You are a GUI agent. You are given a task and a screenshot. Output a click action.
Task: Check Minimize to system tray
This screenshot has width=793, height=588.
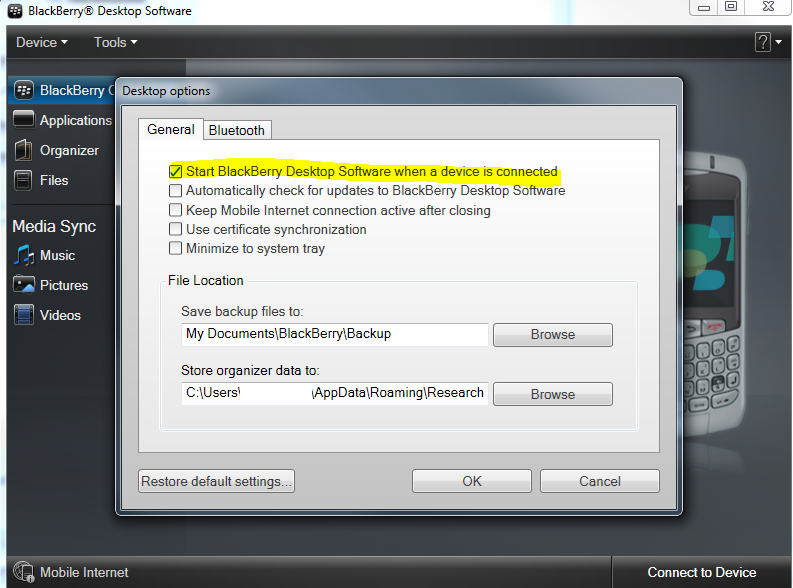175,248
